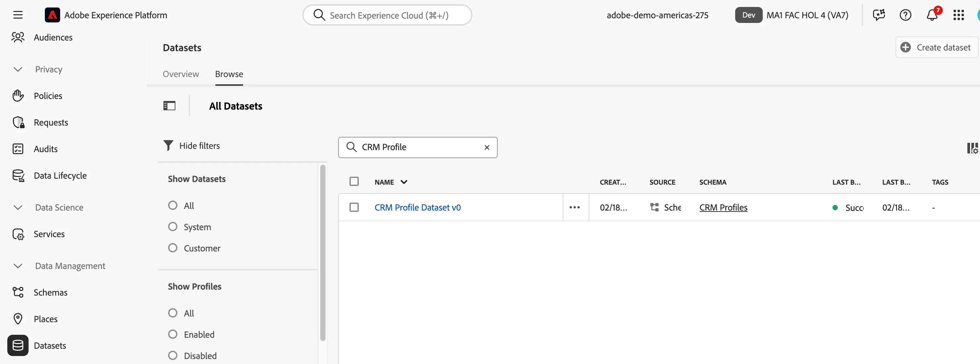
Task: Open the app switcher grid icon
Action: click(x=959, y=15)
